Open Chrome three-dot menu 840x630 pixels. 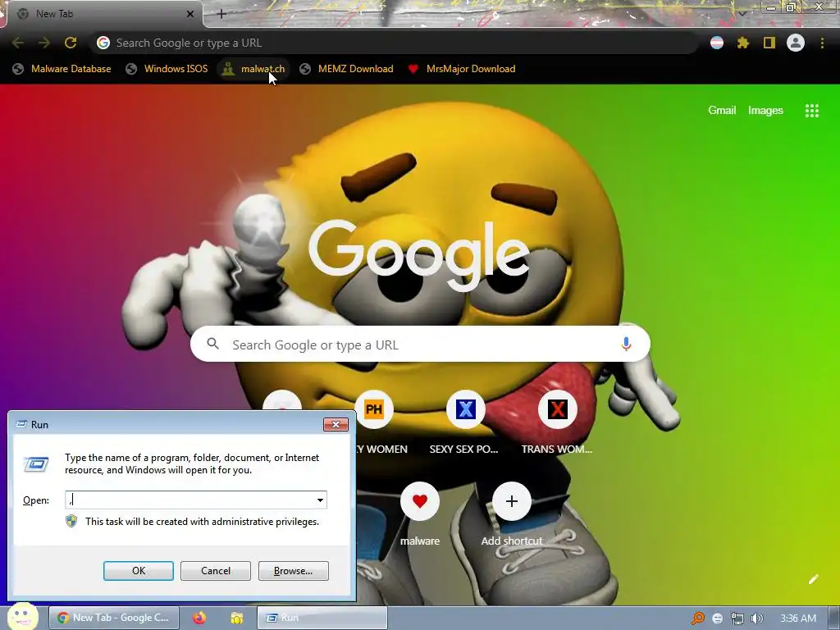[x=822, y=43]
